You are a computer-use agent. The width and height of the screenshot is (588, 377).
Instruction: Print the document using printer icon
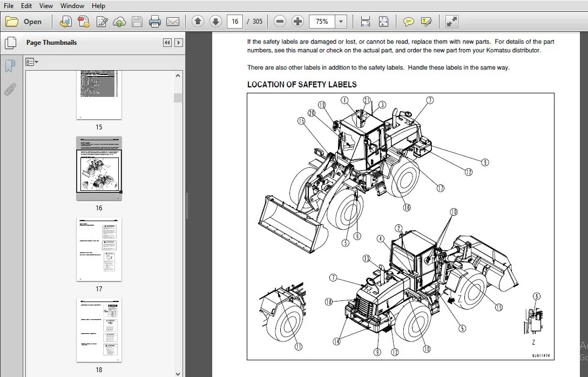tap(155, 22)
